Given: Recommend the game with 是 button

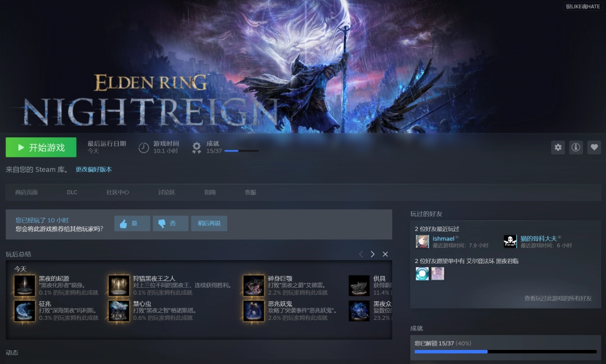Looking at the screenshot, I should click(x=132, y=223).
